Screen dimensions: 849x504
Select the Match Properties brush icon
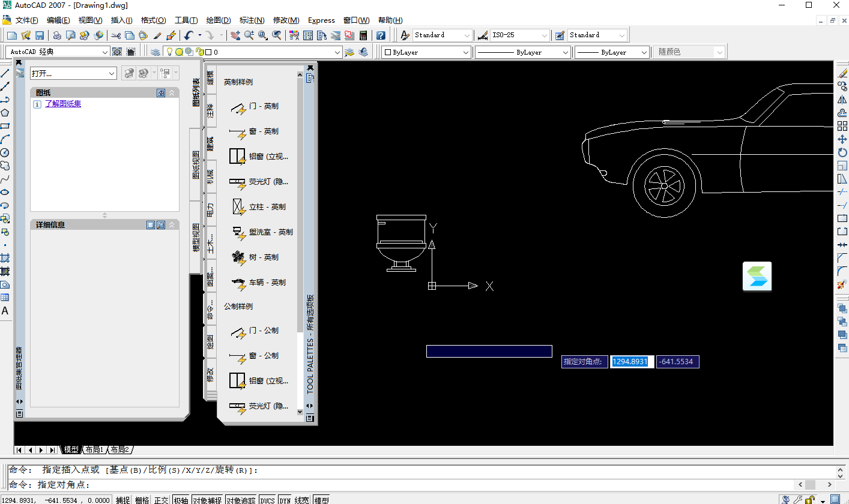click(157, 35)
